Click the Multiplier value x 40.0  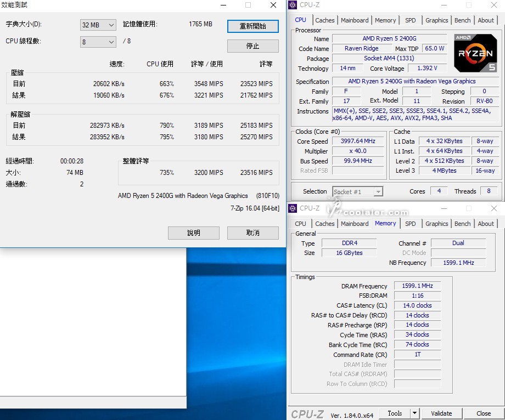click(x=358, y=151)
